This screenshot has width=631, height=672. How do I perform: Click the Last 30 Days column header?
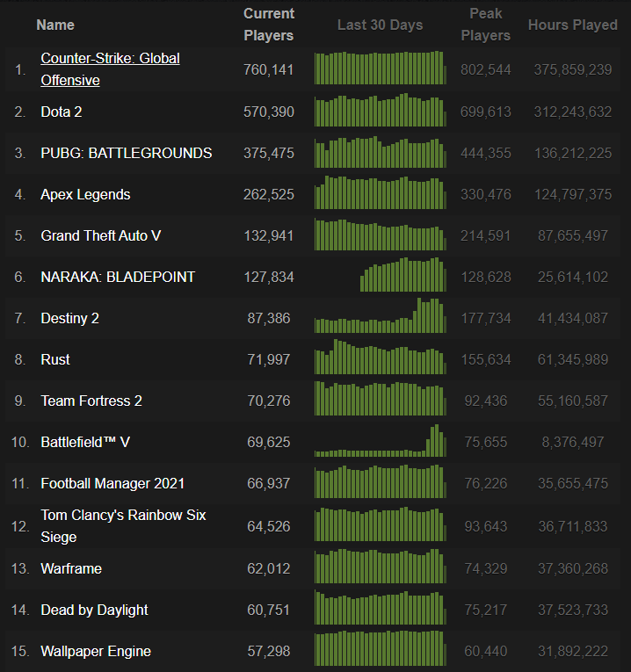(380, 25)
